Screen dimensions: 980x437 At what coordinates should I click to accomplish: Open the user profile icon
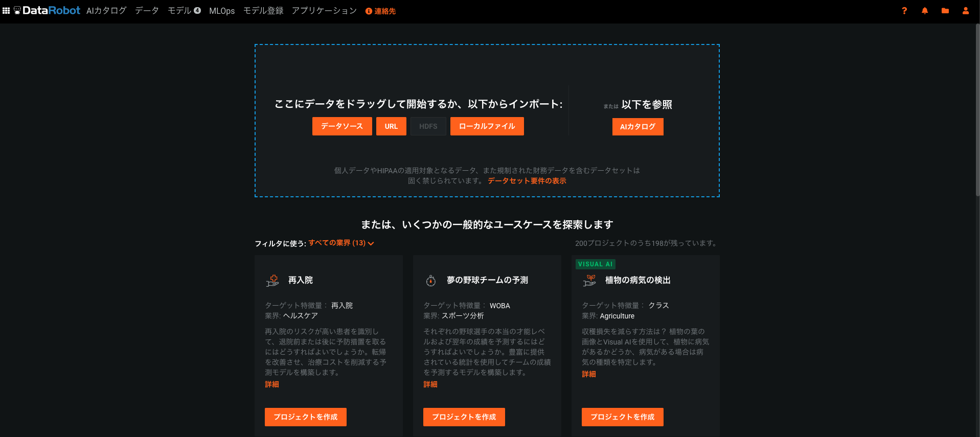[966, 11]
